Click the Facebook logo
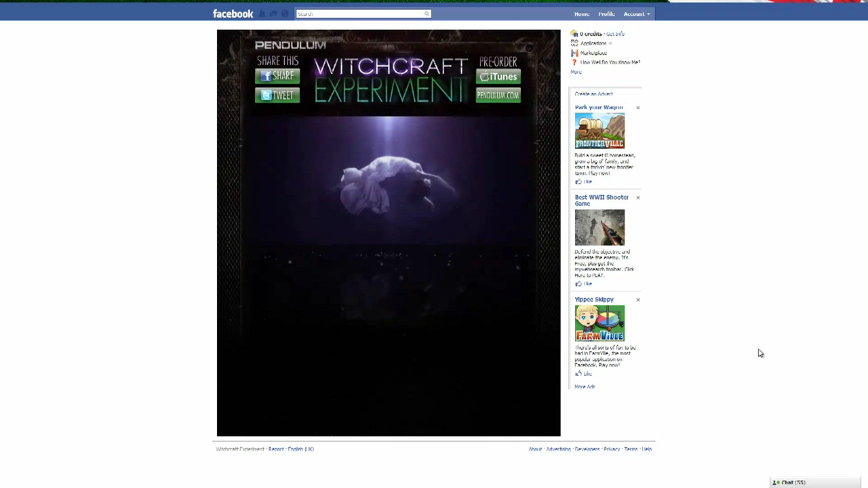Viewport: 868px width, 488px height. [233, 14]
